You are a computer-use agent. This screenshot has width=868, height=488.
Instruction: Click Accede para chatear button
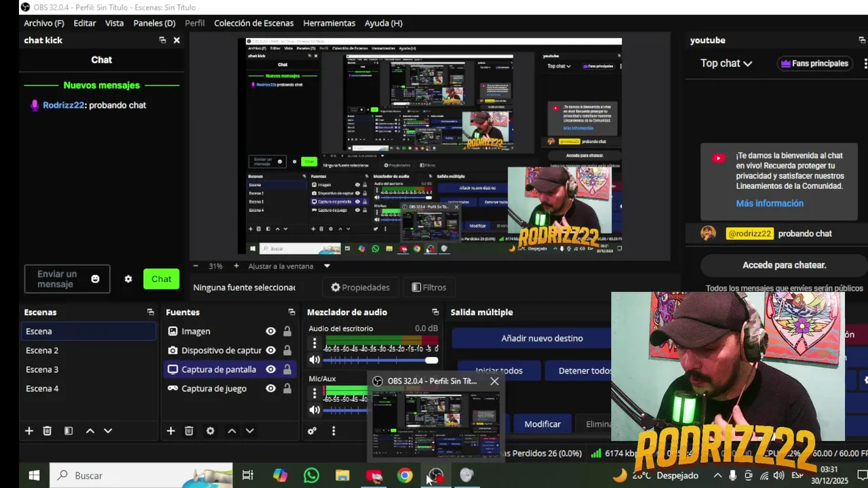[x=785, y=265]
